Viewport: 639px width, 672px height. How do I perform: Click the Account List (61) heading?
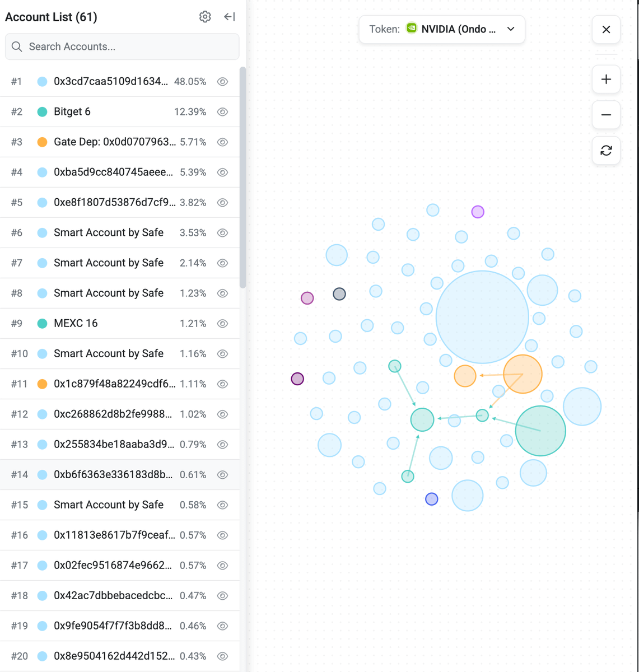pos(51,17)
